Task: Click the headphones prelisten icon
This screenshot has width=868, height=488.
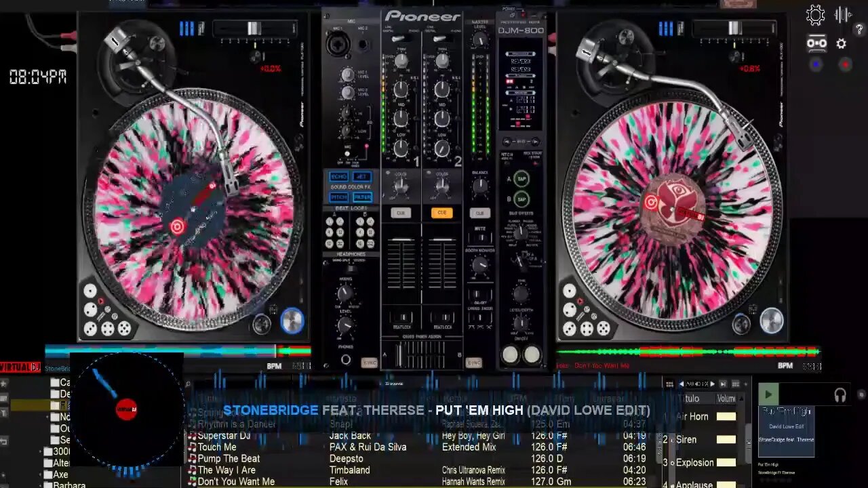Action: click(840, 394)
